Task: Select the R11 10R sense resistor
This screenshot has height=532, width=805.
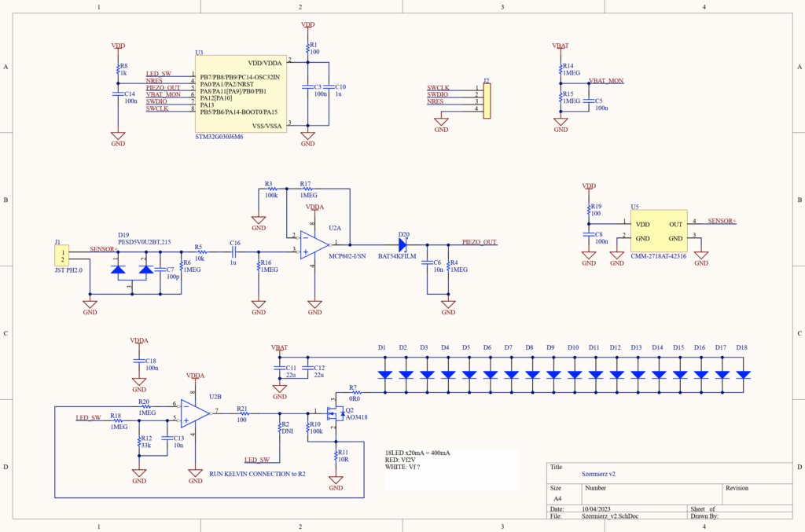Action: coord(336,457)
